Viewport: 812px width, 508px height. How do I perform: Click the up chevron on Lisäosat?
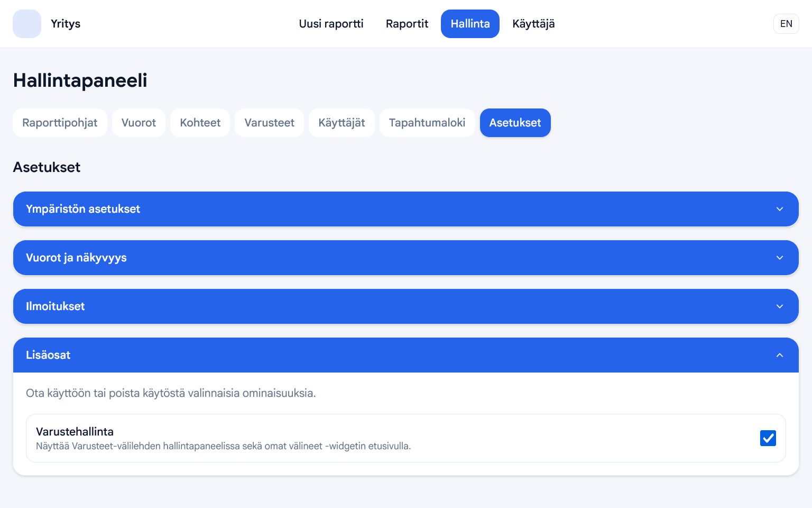pyautogui.click(x=780, y=355)
